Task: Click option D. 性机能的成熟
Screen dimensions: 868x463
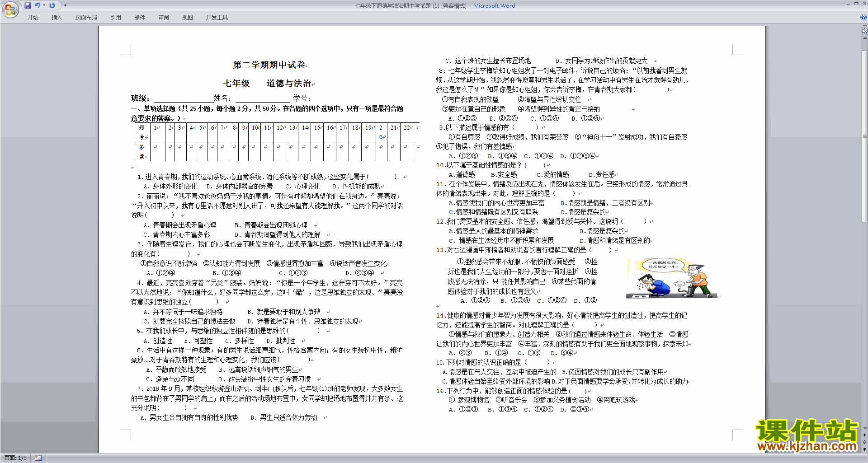Action: pyautogui.click(x=357, y=187)
